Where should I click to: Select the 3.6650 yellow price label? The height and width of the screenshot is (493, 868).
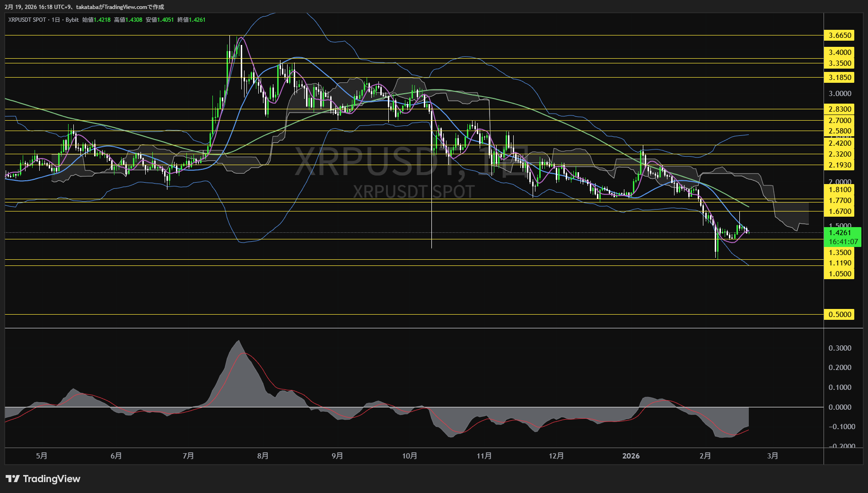coord(840,35)
